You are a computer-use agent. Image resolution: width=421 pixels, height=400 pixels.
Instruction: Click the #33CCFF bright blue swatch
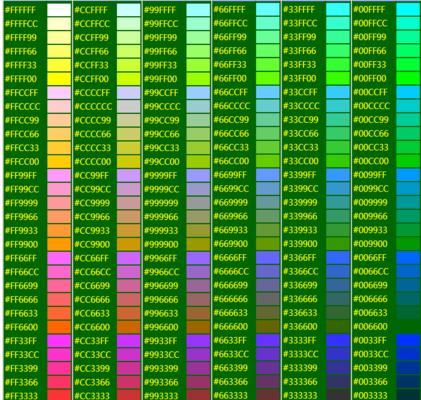[x=338, y=92]
